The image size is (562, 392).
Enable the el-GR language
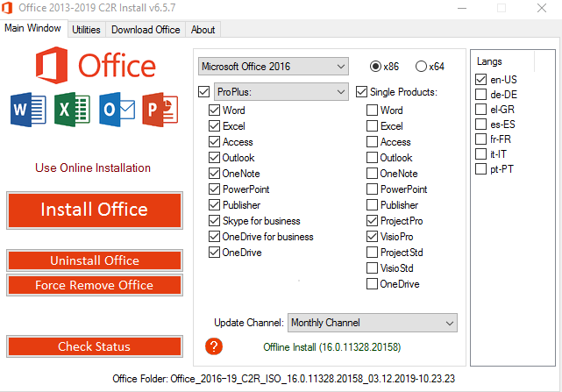pyautogui.click(x=480, y=109)
